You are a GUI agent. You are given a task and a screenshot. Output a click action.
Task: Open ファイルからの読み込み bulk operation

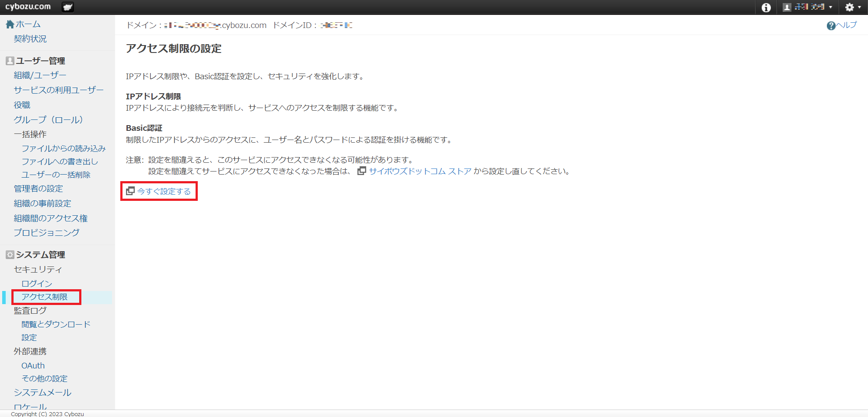tap(63, 148)
